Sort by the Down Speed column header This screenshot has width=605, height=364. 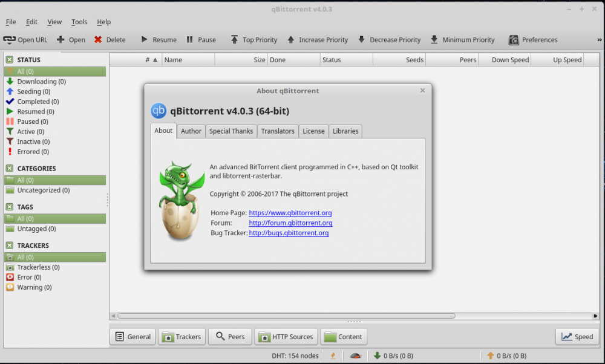[505, 60]
